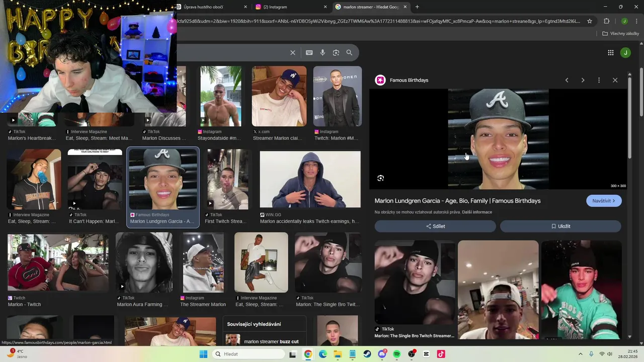The width and height of the screenshot is (644, 362).
Task: Open the large preview image of Marlon
Action: tap(498, 139)
